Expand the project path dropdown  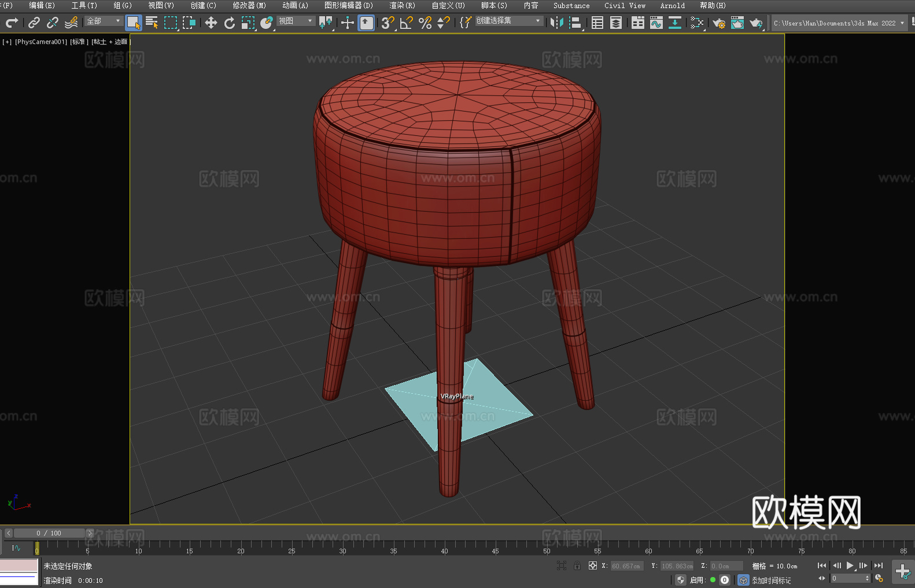(x=902, y=23)
